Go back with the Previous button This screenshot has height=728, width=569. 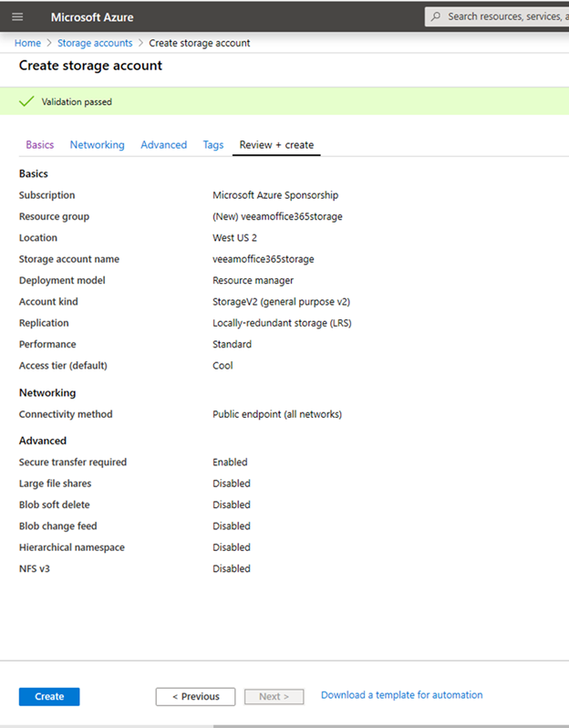(195, 696)
